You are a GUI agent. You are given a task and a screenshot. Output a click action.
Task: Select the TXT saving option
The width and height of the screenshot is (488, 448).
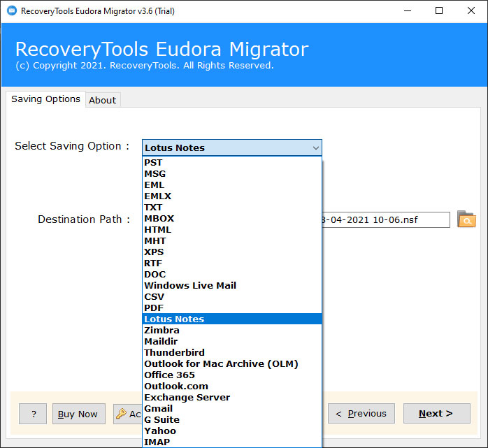(232, 207)
